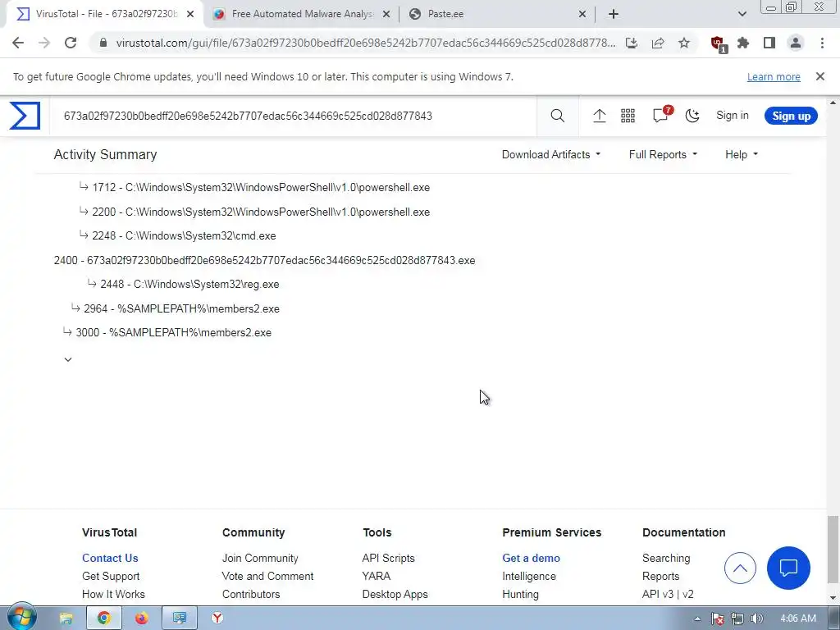840x630 pixels.
Task: Click the search magnifier icon
Action: (558, 116)
